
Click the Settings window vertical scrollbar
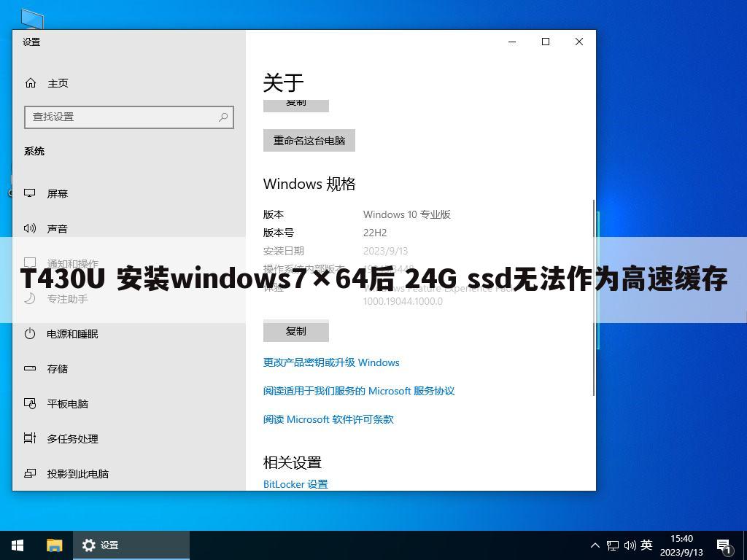(x=594, y=297)
